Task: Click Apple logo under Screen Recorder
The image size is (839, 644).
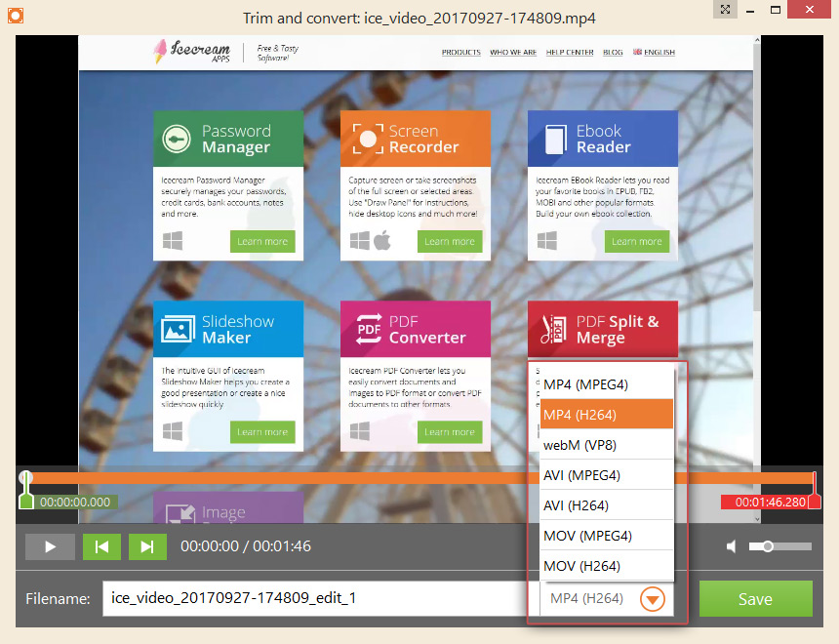Action: pyautogui.click(x=382, y=240)
